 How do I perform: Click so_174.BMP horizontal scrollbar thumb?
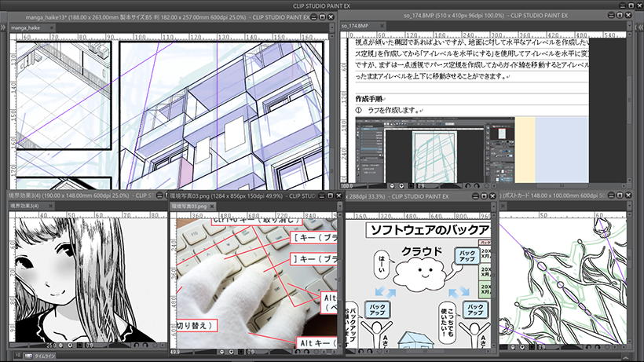click(x=562, y=185)
